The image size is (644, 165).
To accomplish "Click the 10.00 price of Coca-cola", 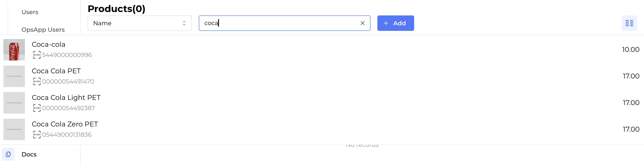I will click(630, 50).
